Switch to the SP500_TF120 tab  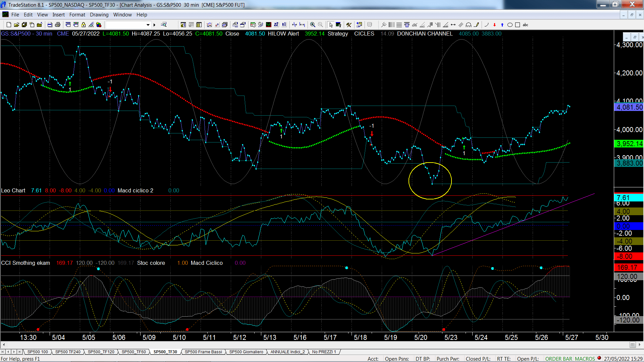[101, 352]
